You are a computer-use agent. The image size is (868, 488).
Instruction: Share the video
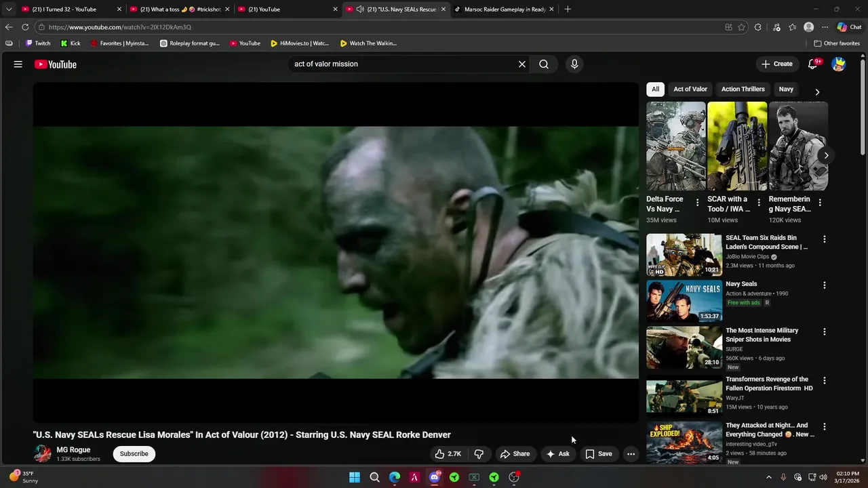[515, 454]
